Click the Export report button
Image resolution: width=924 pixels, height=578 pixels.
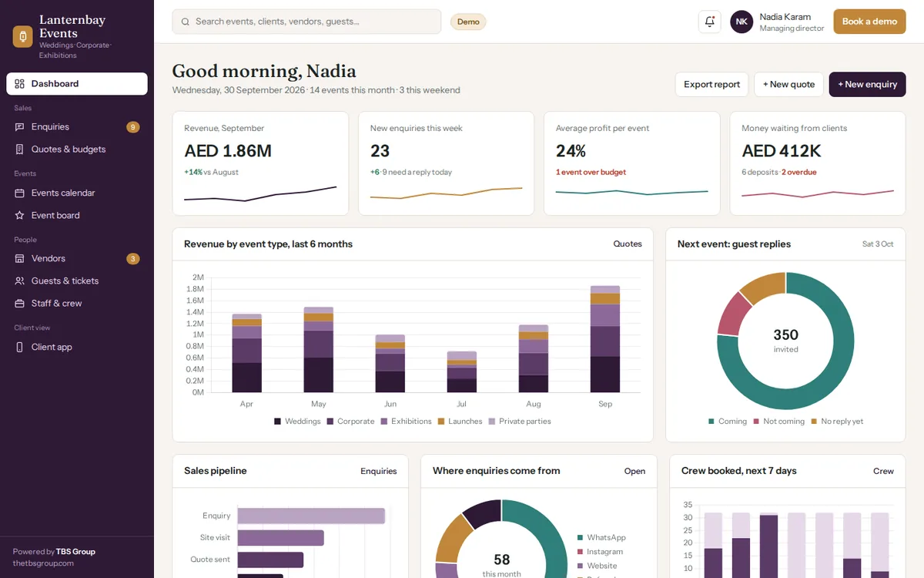tap(711, 85)
